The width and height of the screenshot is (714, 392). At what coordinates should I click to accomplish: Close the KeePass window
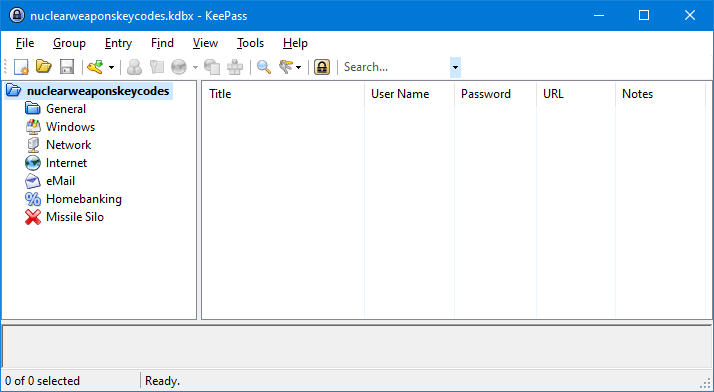point(690,15)
